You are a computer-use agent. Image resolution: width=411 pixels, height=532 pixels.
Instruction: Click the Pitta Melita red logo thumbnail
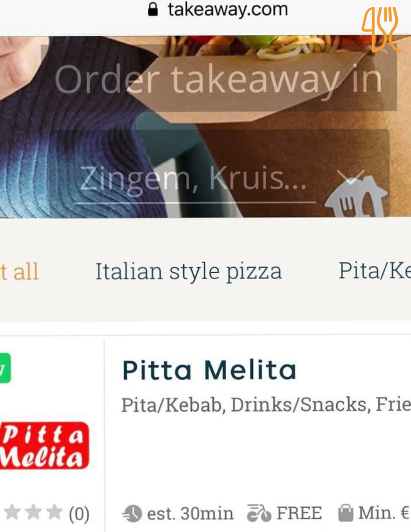point(44,445)
